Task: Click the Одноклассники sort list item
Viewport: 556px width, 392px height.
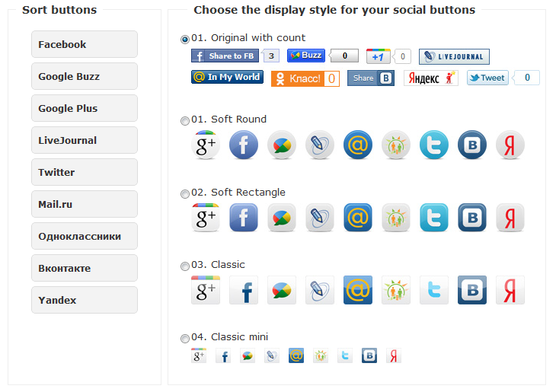Action: 85,236
